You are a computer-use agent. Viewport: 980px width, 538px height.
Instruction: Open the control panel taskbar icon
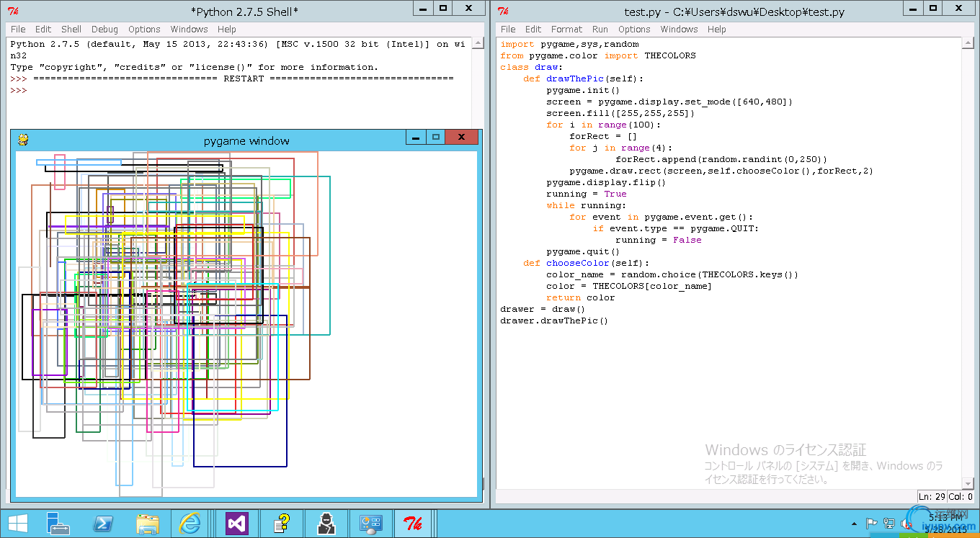point(370,523)
